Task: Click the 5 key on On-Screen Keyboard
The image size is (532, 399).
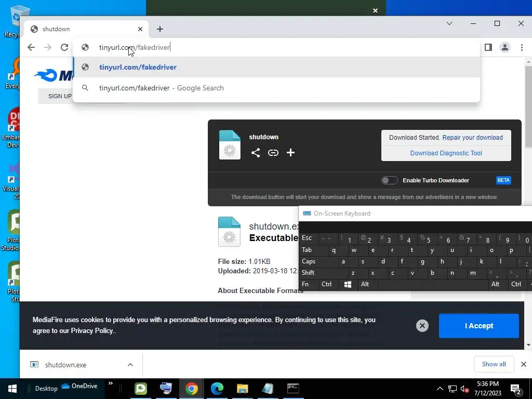Action: coord(426,239)
